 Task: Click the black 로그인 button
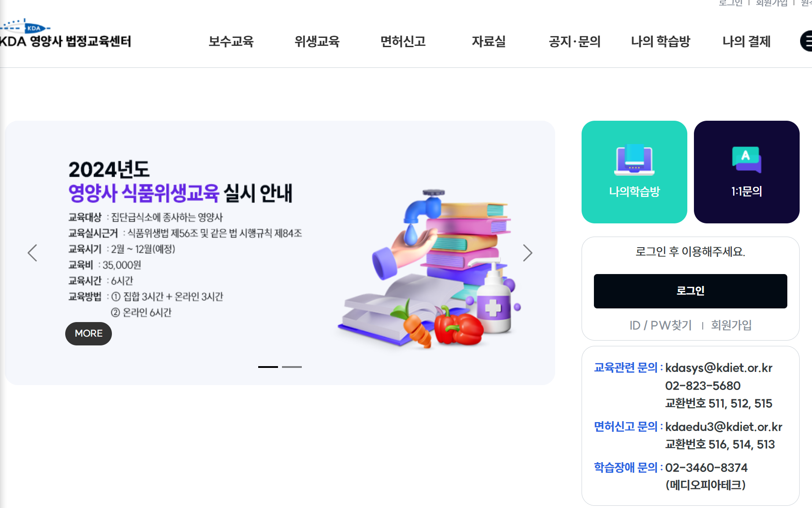pyautogui.click(x=690, y=291)
